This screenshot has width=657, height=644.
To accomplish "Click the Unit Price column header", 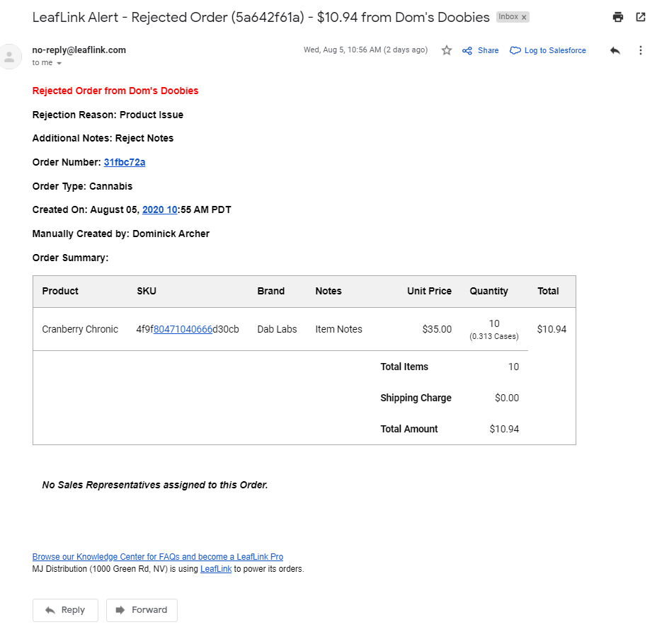I will (429, 291).
